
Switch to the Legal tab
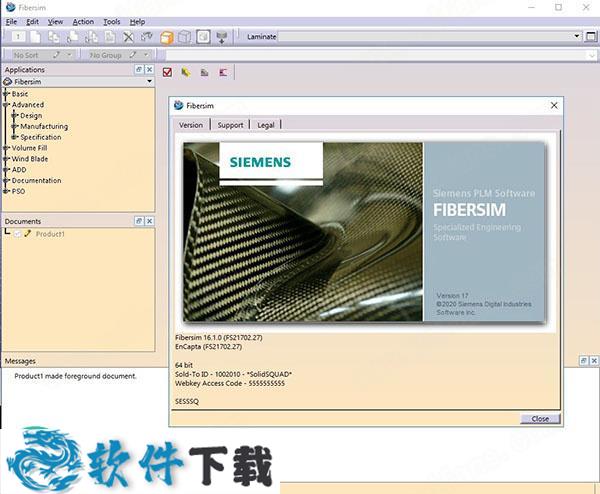point(266,125)
